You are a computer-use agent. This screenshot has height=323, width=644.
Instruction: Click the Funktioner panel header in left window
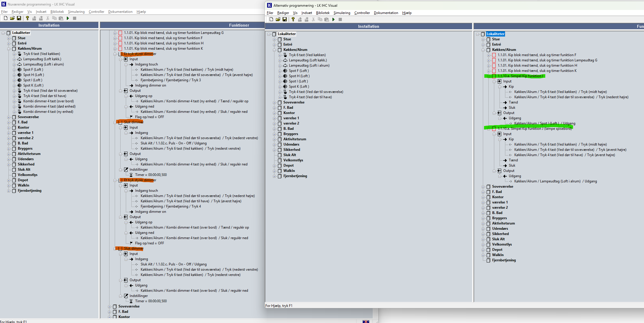[x=239, y=25]
